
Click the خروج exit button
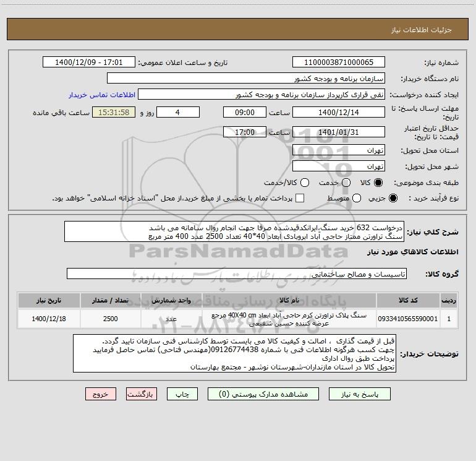click(x=101, y=394)
